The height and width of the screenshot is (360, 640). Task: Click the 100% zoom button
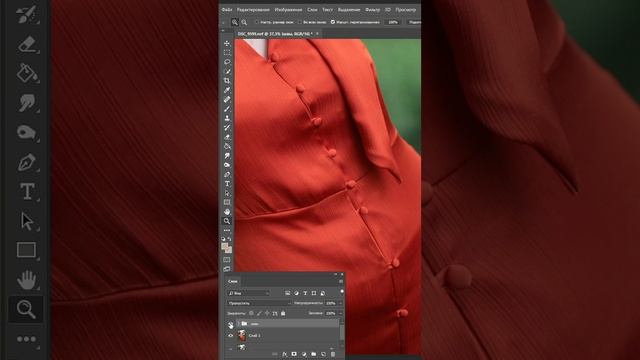(393, 22)
